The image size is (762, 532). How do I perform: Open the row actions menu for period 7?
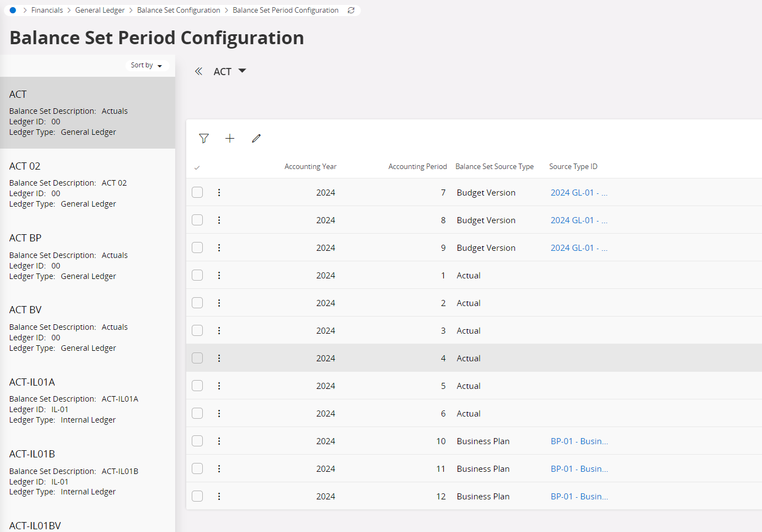tap(219, 192)
